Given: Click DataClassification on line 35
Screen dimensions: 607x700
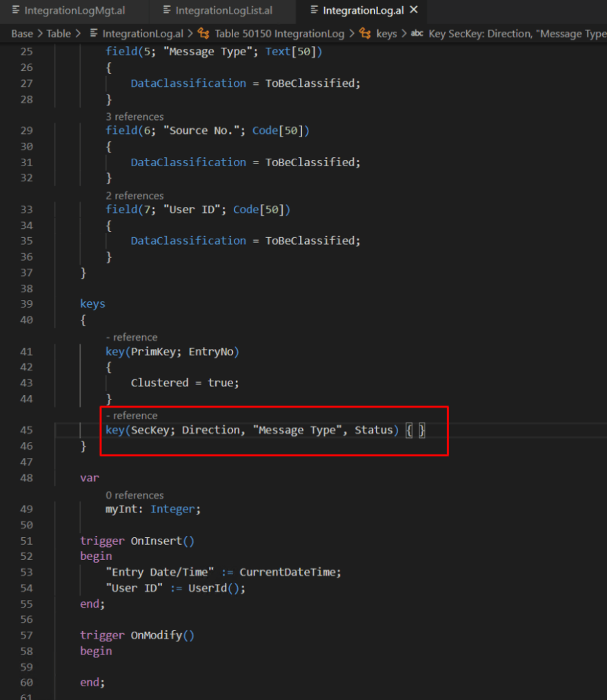Looking at the screenshot, I should [x=188, y=241].
